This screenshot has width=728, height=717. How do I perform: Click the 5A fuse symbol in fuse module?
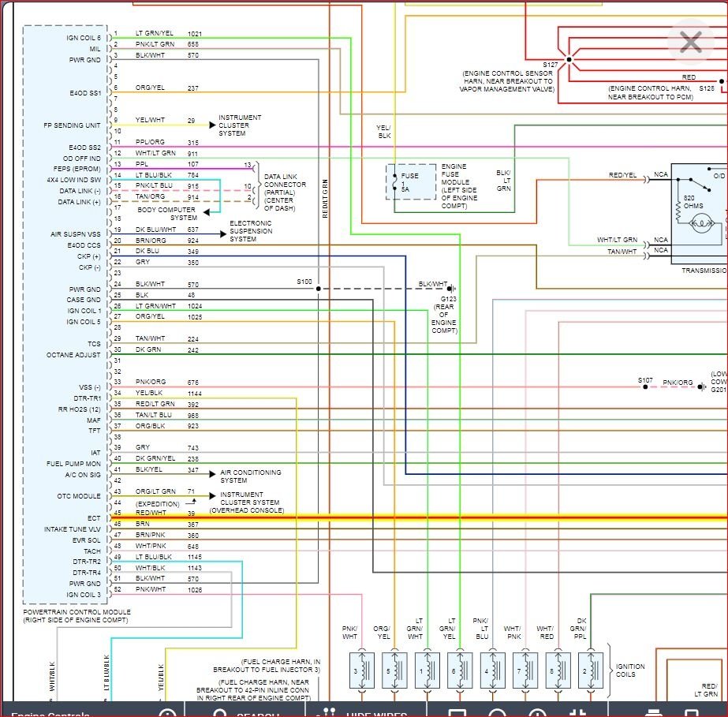click(394, 182)
